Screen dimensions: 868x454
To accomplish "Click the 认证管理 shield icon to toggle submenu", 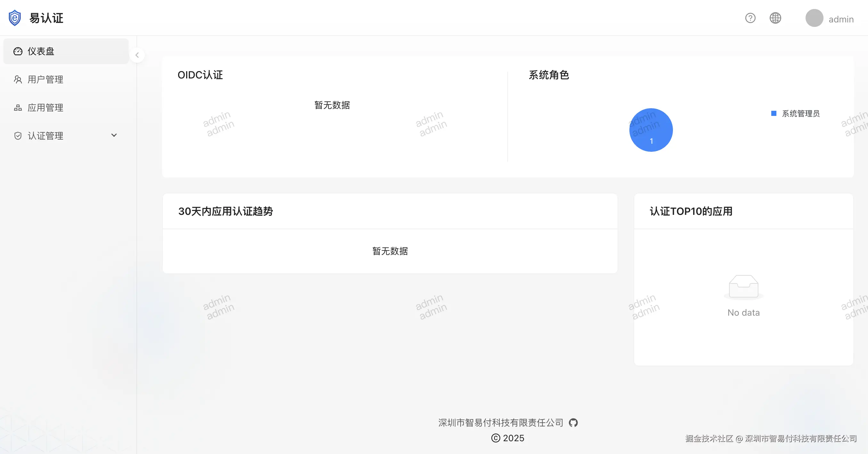I will pos(18,135).
